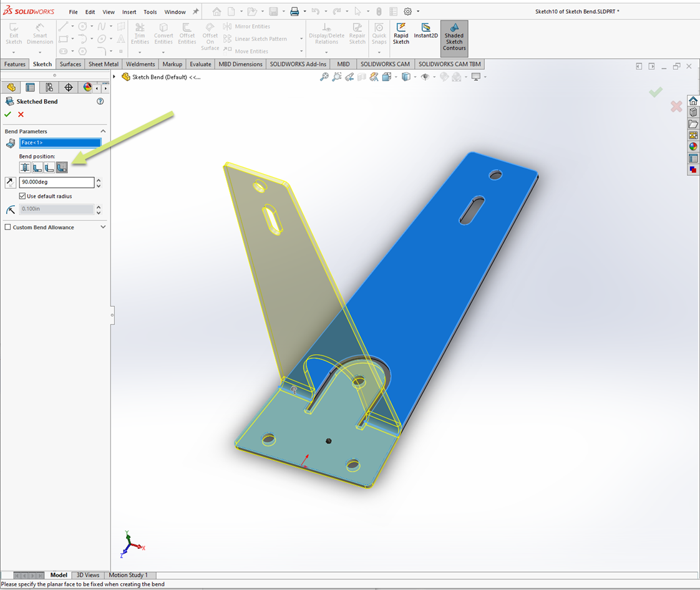700x590 pixels.
Task: Select the Bend Centerline bend position option
Action: point(25,167)
